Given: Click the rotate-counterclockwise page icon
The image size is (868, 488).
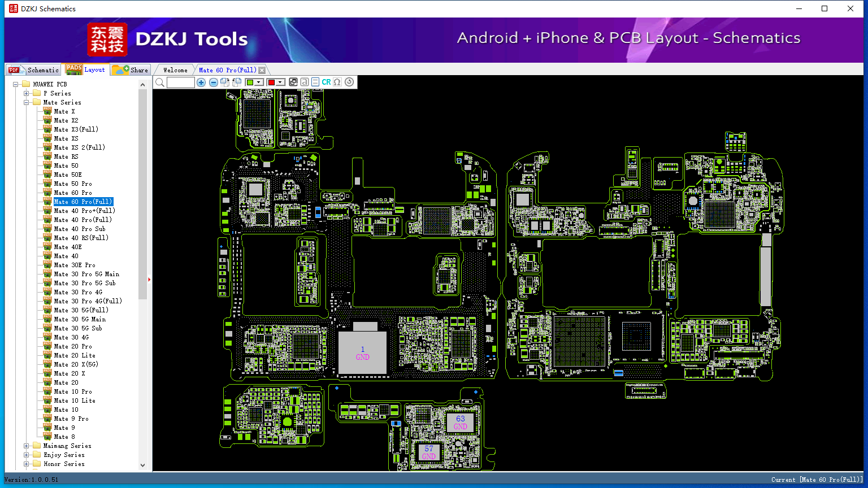Looking at the screenshot, I should 237,82.
